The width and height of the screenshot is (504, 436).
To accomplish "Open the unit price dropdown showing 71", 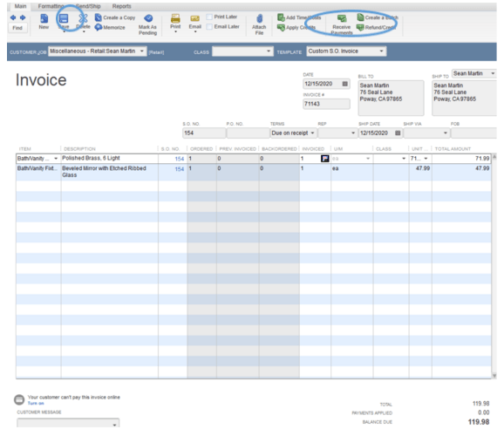I will click(426, 158).
